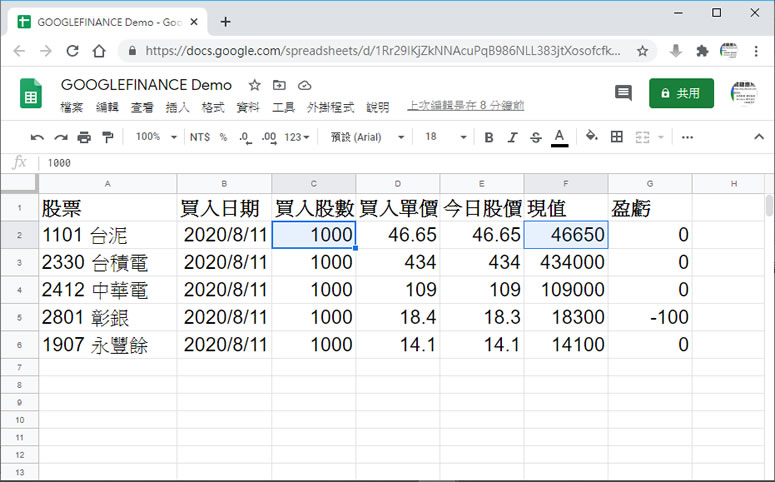Open the 外掛程式 menu
The height and width of the screenshot is (482, 775).
(331, 107)
